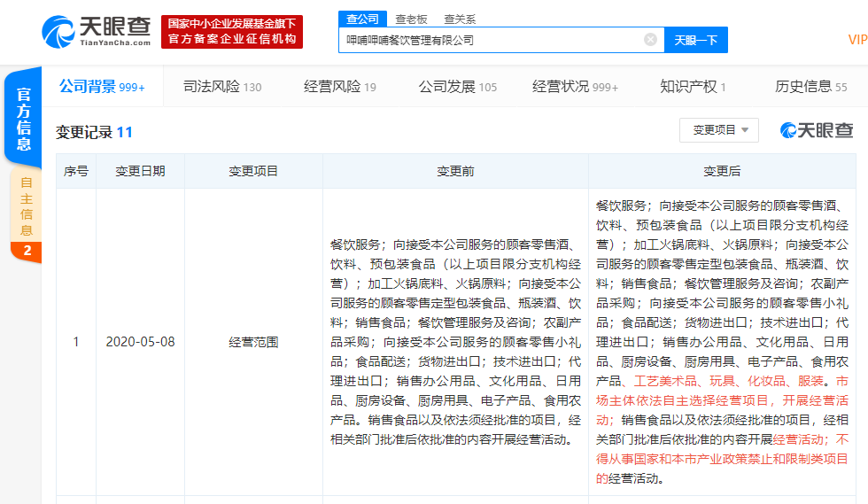The height and width of the screenshot is (504, 868).
Task: Click the 变更记录 11 heading
Action: tap(94, 132)
